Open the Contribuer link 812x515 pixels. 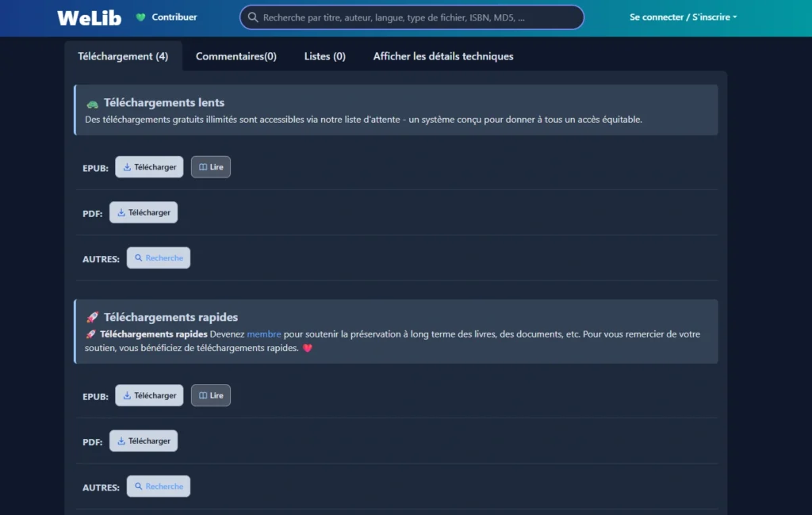tap(174, 17)
